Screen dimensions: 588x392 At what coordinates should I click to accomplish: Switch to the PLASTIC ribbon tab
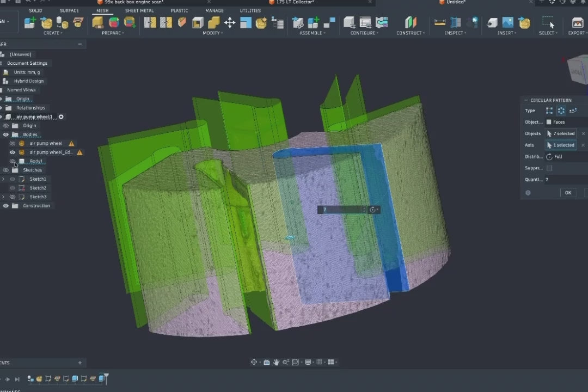pyautogui.click(x=179, y=10)
